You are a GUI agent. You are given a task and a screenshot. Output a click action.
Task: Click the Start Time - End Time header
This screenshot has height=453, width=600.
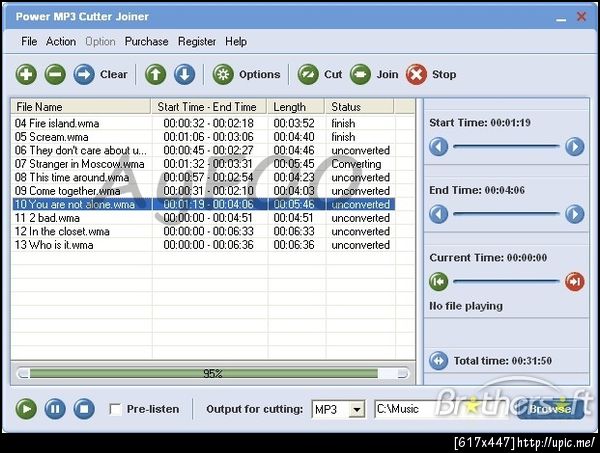tap(209, 107)
